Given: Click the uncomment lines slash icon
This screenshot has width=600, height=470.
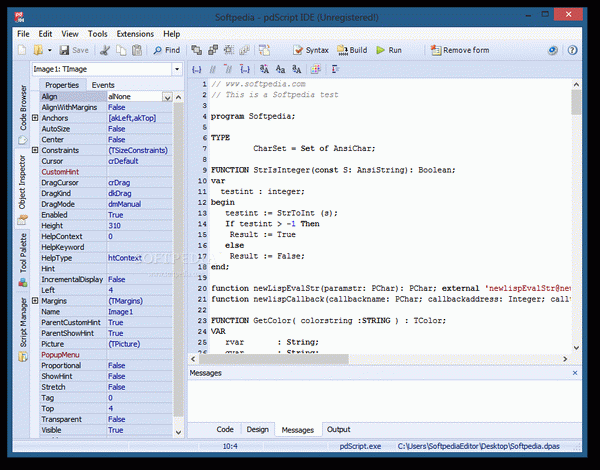Looking at the screenshot, I should pos(228,69).
